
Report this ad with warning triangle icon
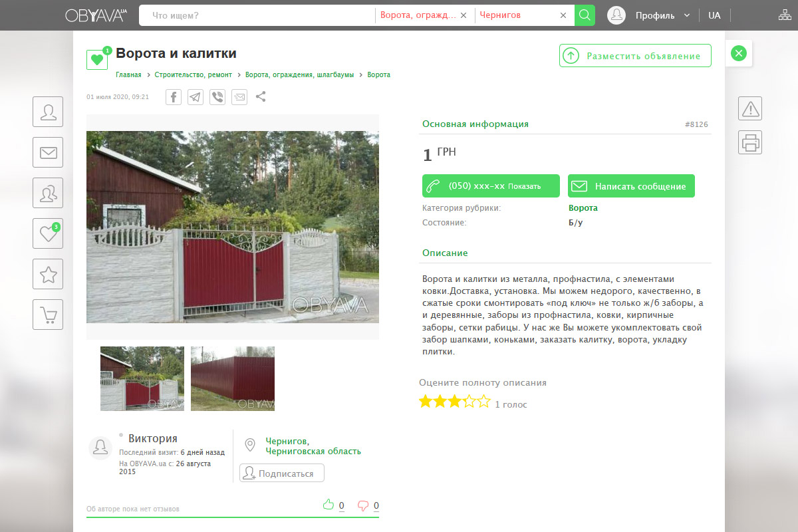click(750, 108)
